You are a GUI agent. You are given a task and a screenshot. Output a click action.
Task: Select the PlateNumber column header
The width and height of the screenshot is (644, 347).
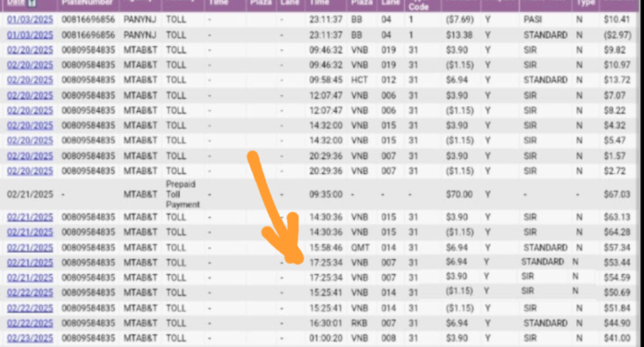click(x=87, y=3)
